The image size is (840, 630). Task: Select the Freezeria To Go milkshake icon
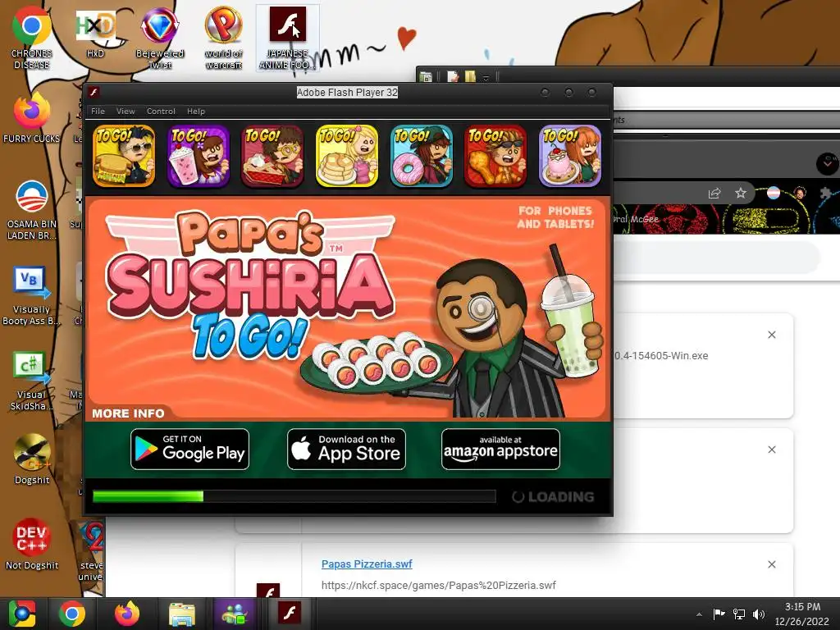(199, 156)
